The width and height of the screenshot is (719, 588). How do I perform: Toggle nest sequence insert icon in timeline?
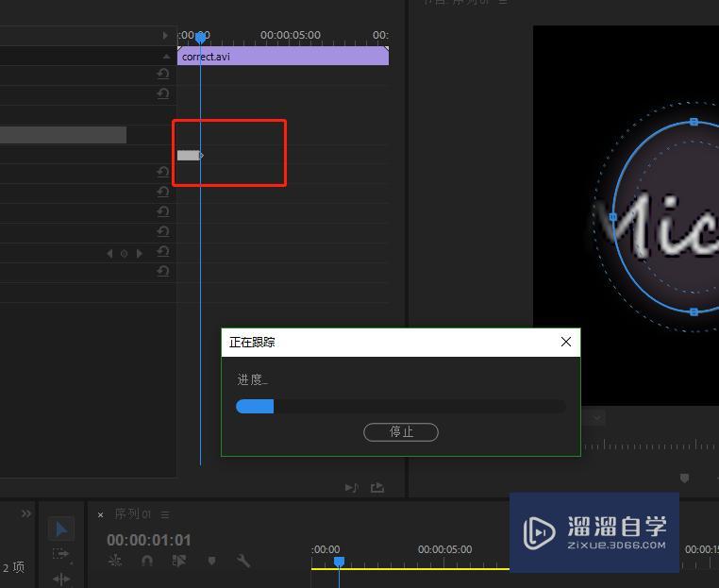coord(115,561)
